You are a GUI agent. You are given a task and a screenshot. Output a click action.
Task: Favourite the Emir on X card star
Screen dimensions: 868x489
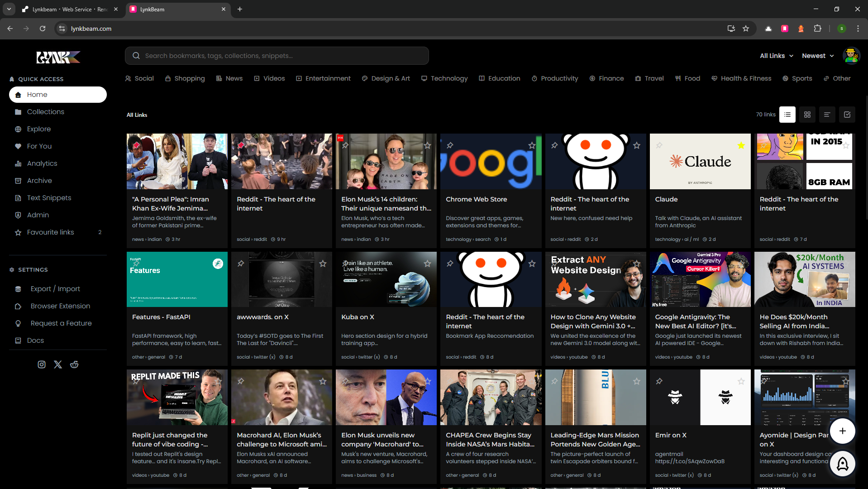[x=741, y=381]
